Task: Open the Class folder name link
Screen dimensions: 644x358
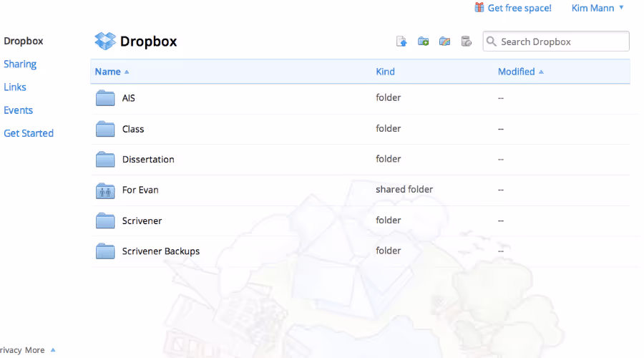Action: point(133,129)
